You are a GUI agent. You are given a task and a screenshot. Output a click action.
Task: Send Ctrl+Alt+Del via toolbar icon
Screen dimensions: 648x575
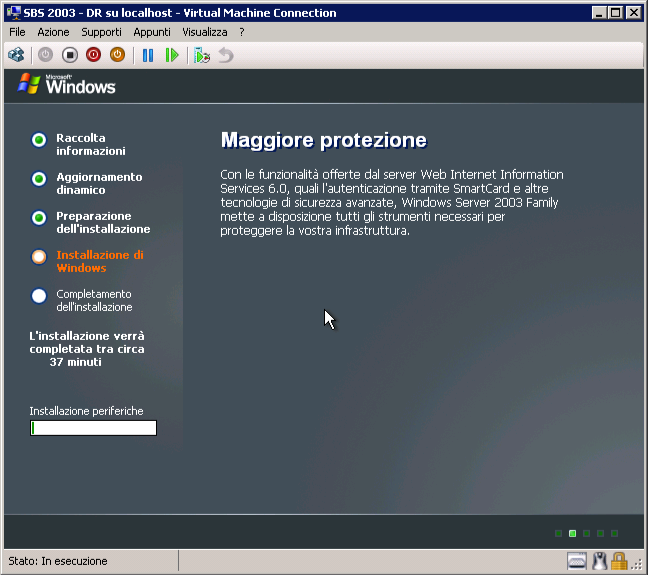pos(16,55)
